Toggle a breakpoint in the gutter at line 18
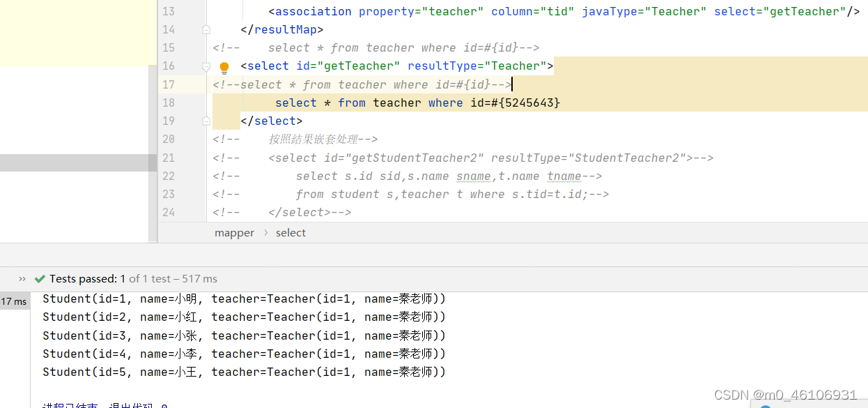This screenshot has height=408, width=868. pos(188,103)
